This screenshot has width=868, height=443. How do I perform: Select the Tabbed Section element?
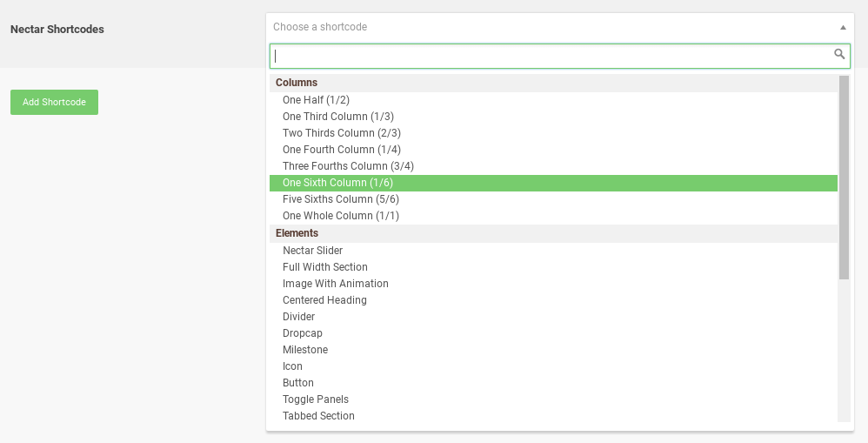pyautogui.click(x=553, y=416)
